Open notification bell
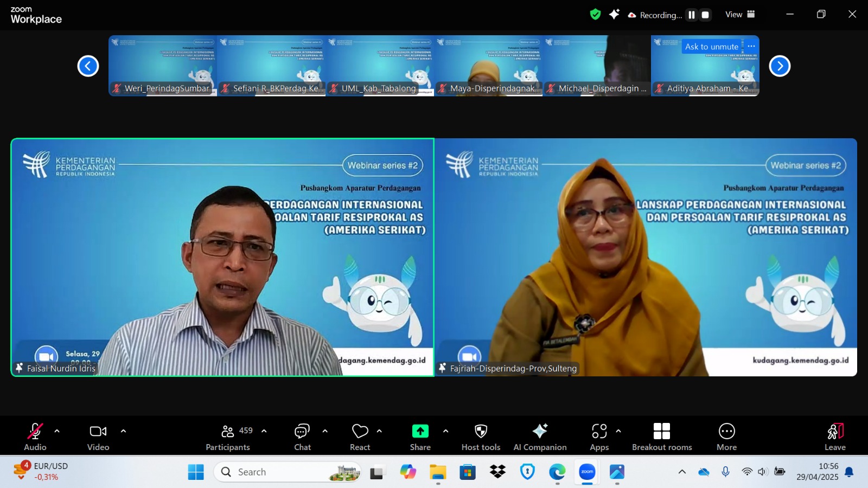This screenshot has height=488, width=868. [x=850, y=472]
